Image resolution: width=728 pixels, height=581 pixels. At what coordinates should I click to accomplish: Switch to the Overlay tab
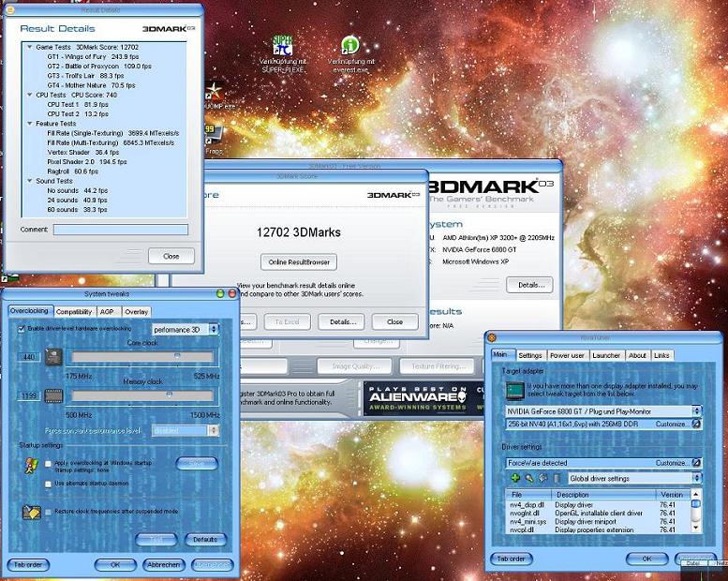point(136,312)
